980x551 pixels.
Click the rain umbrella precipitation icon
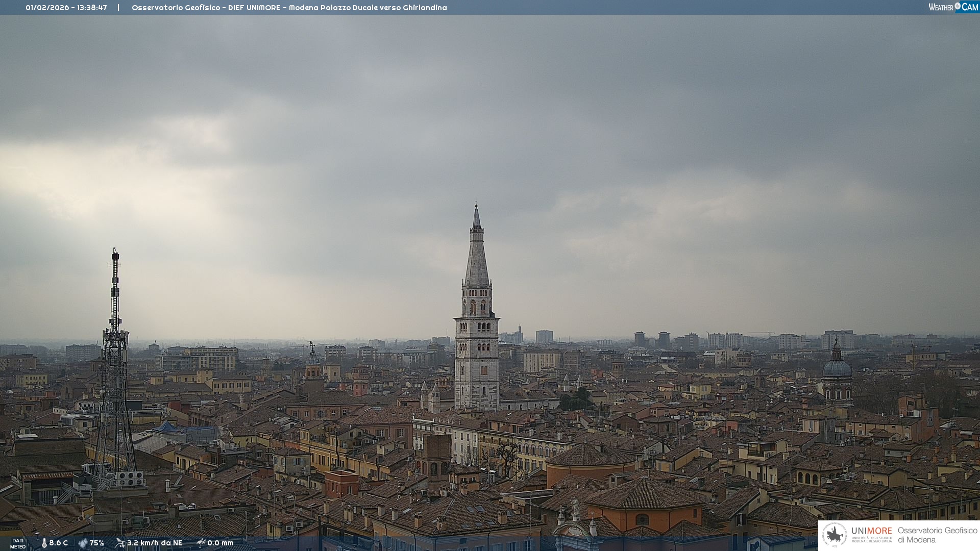pos(201,543)
